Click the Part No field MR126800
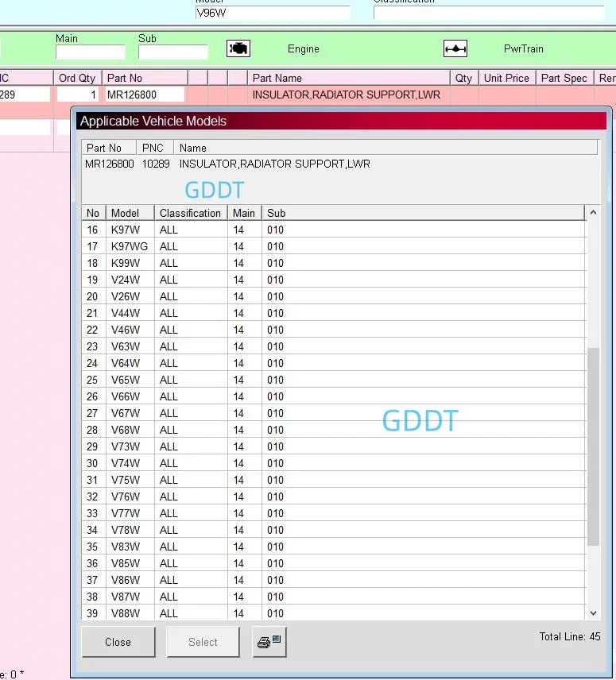This screenshot has width=616, height=680. tap(145, 95)
